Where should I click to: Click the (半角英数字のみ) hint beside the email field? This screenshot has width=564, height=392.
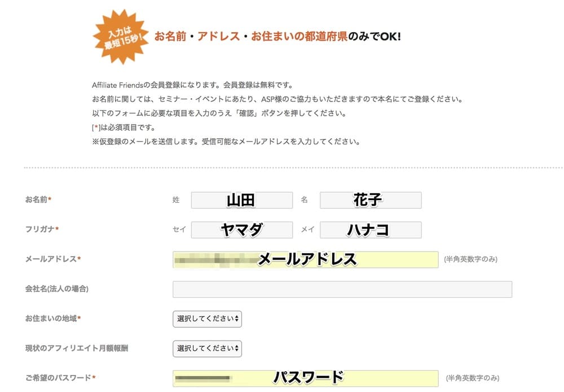pos(470,259)
